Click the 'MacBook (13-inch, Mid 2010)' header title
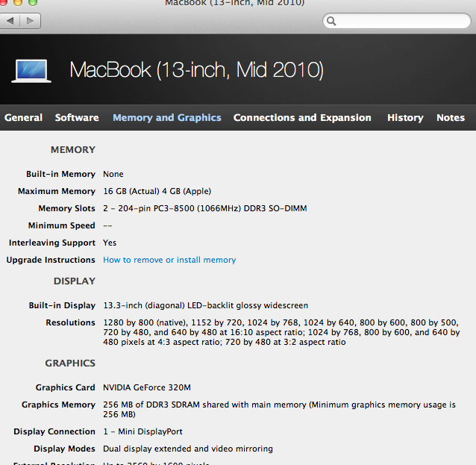476x465 pixels. pyautogui.click(x=196, y=70)
